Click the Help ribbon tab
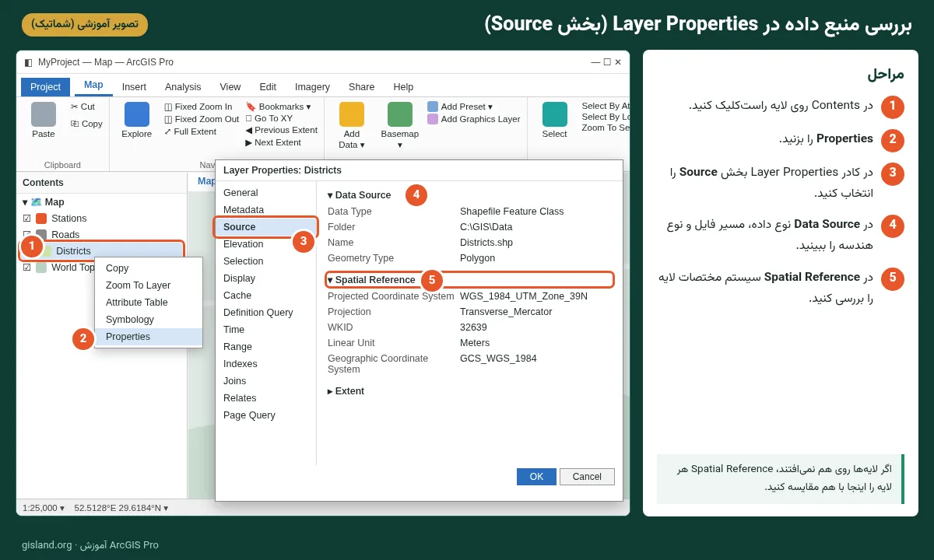934x560 pixels. 403,87
